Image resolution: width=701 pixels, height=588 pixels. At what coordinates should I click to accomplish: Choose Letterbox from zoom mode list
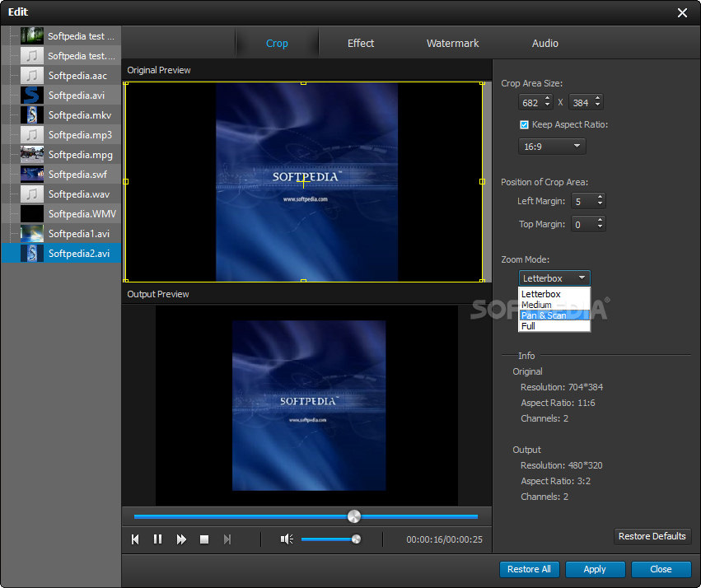click(554, 294)
